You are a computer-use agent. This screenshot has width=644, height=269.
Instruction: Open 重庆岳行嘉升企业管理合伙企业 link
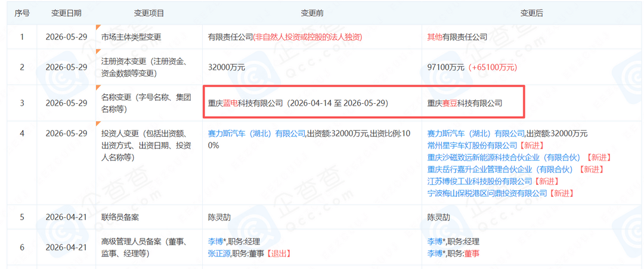pos(500,169)
